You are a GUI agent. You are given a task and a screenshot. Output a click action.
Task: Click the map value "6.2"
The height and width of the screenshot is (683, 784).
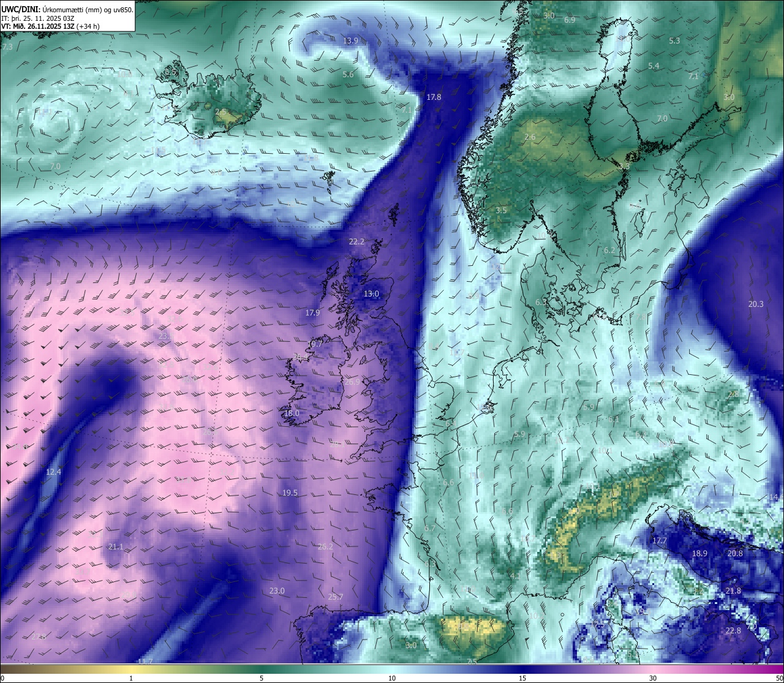[x=609, y=250]
